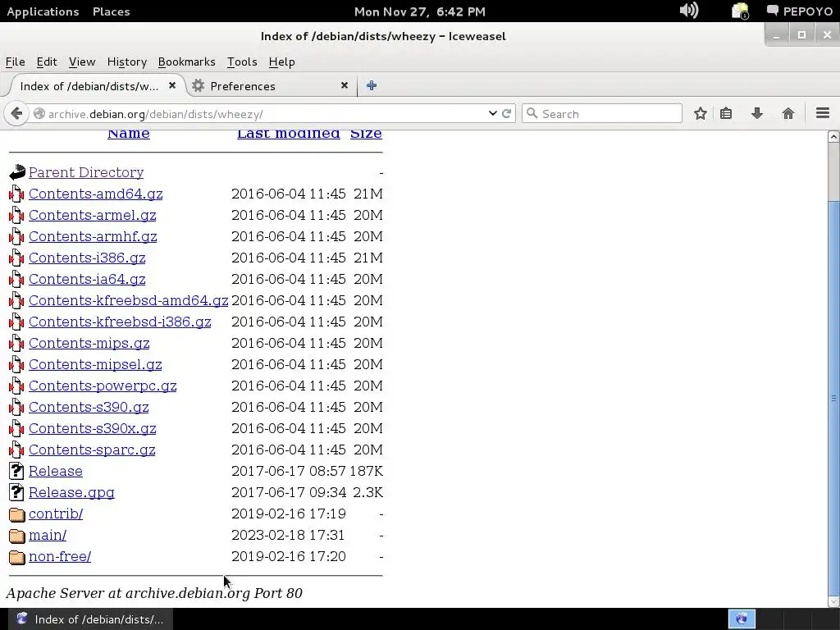This screenshot has height=630, width=840.
Task: Open the Applications menu
Action: (43, 11)
